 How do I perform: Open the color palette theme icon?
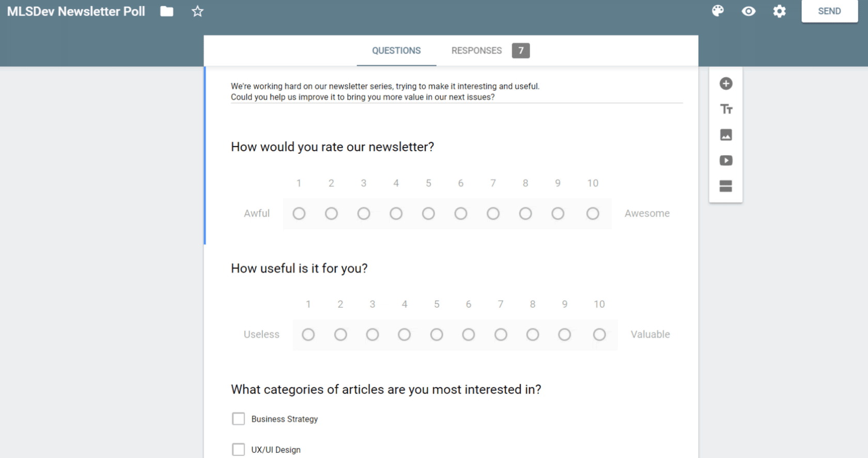718,11
